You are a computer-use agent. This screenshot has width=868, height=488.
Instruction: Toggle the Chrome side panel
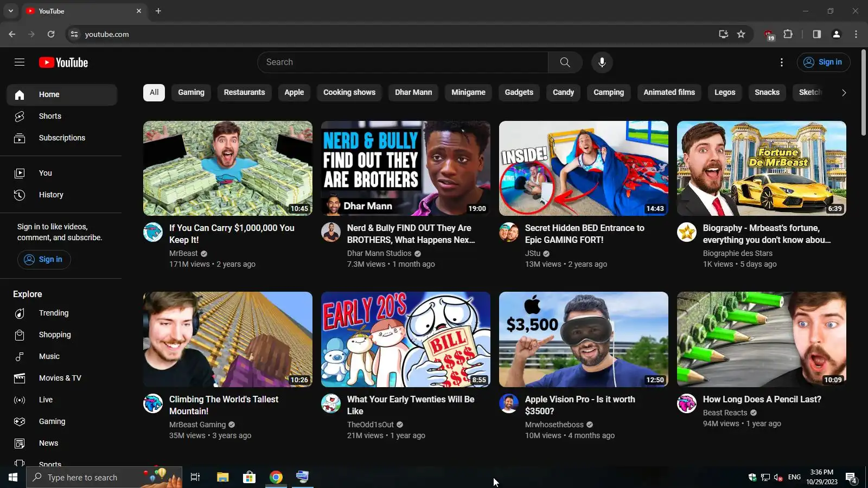pos(816,34)
